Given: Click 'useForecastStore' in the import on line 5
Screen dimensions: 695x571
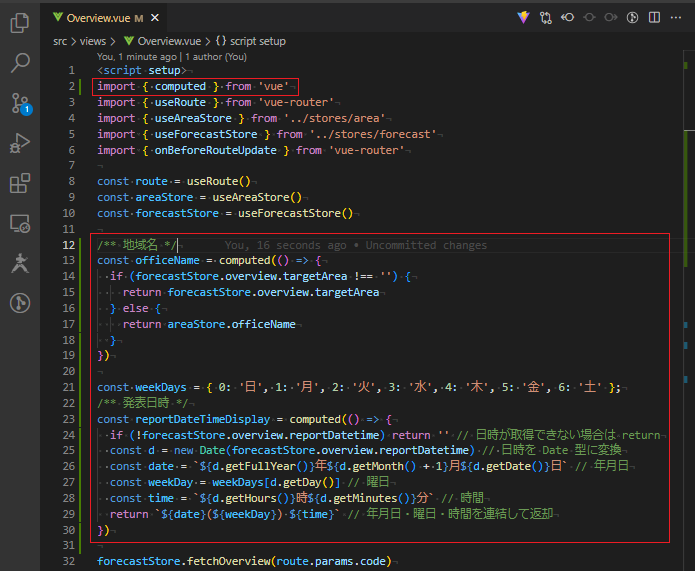Looking at the screenshot, I should coord(206,134).
